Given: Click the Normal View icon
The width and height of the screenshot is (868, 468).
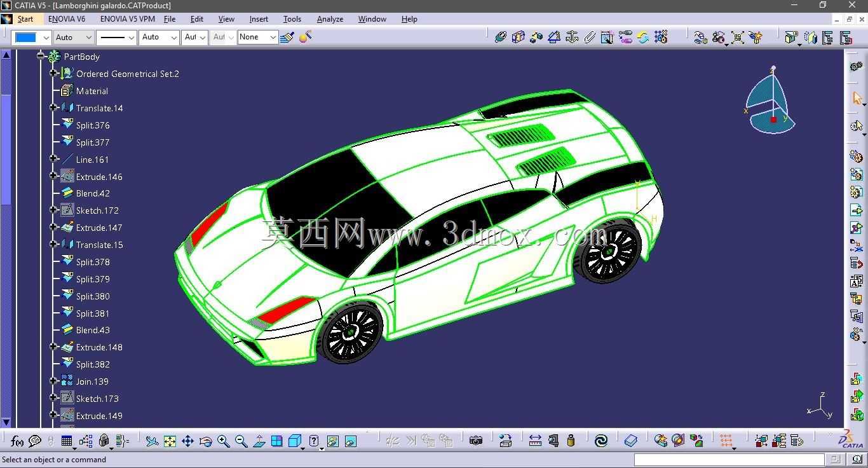Looking at the screenshot, I should point(259,441).
